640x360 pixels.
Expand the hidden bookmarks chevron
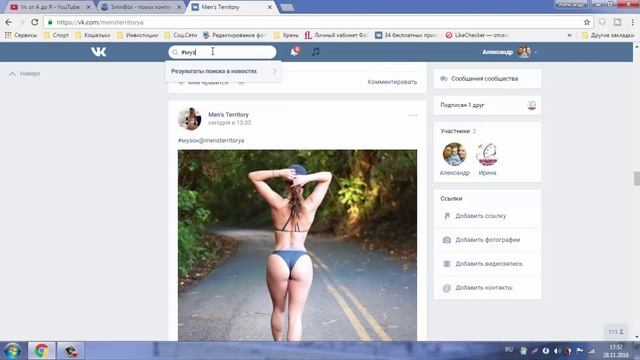[569, 35]
